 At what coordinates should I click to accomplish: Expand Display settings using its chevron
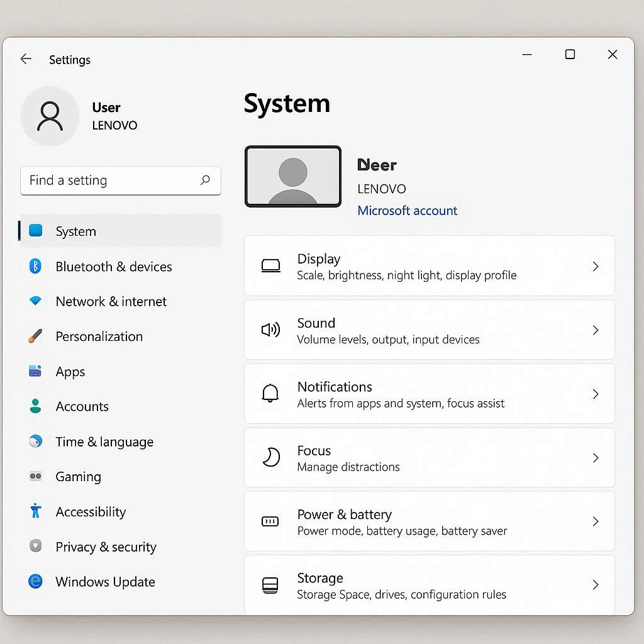point(595,267)
